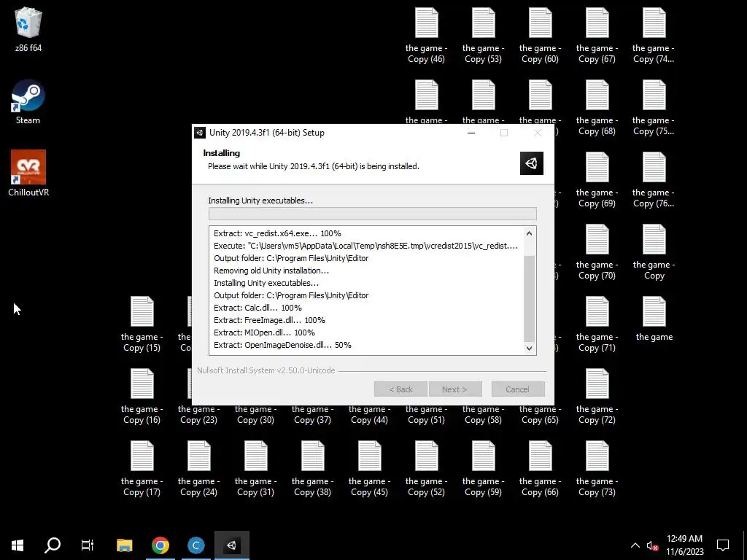The height and width of the screenshot is (560, 747).
Task: Select 'the game - Copy (15)' file
Action: coord(142,324)
